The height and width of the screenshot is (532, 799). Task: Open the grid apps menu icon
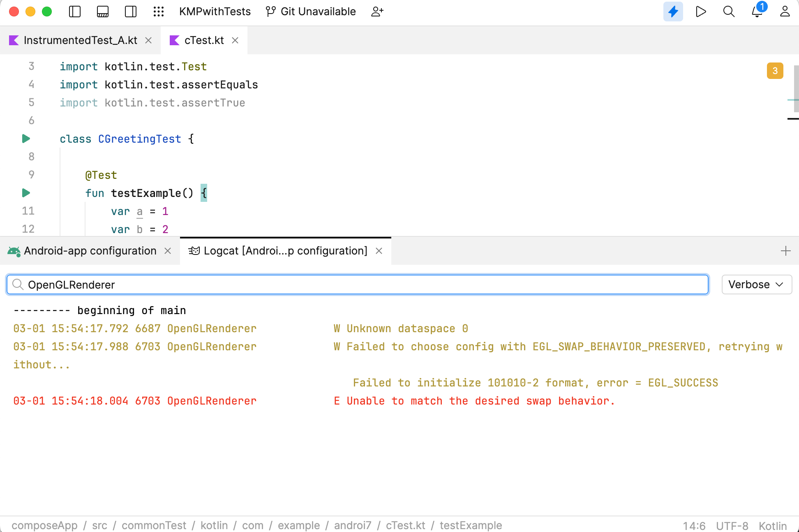(x=159, y=12)
